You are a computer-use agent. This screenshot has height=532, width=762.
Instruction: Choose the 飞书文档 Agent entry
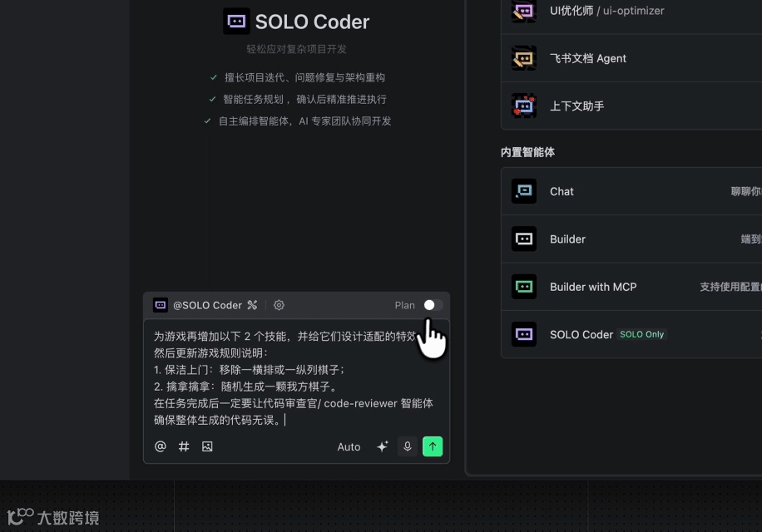(631, 58)
